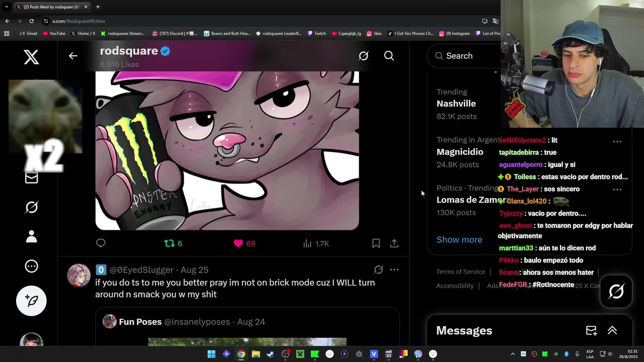
Task: Reload the browser page
Action: pos(31,21)
